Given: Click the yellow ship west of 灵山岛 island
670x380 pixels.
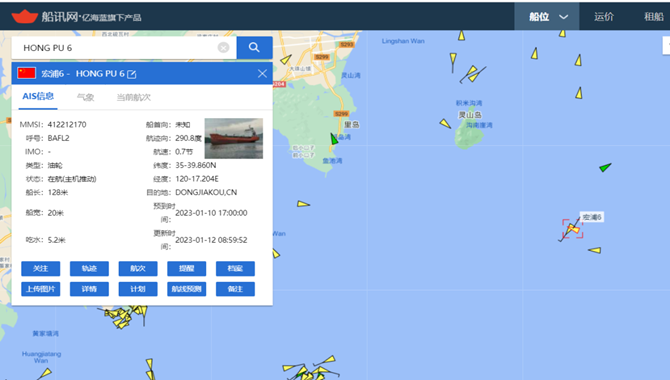Looking at the screenshot, I should coord(445,124).
